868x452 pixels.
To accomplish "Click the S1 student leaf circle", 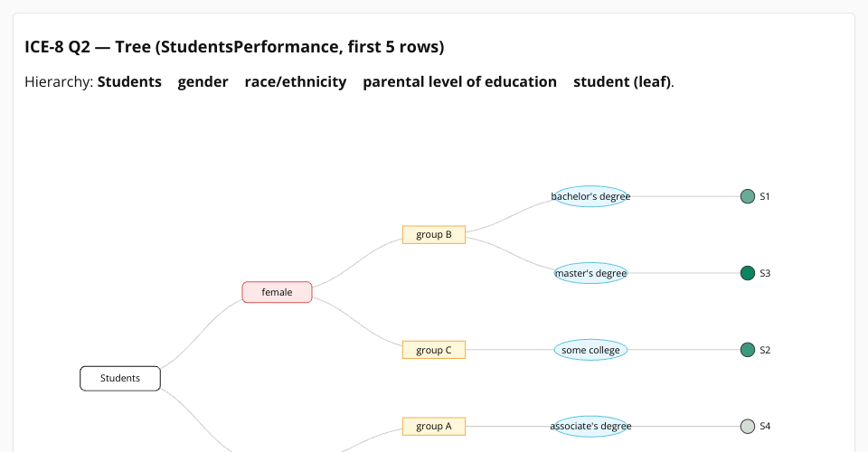I will click(x=748, y=196).
